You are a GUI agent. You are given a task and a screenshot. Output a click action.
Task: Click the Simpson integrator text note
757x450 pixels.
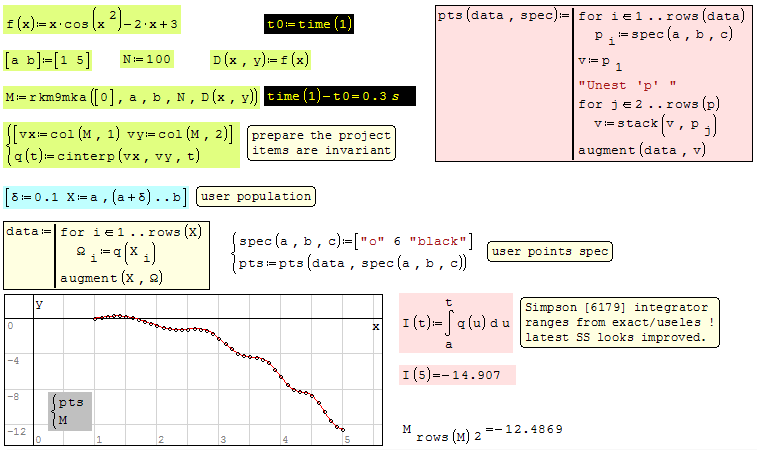pos(620,322)
